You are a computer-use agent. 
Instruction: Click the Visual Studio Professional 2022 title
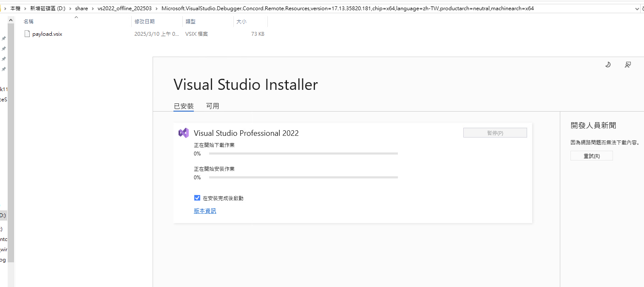pos(246,133)
